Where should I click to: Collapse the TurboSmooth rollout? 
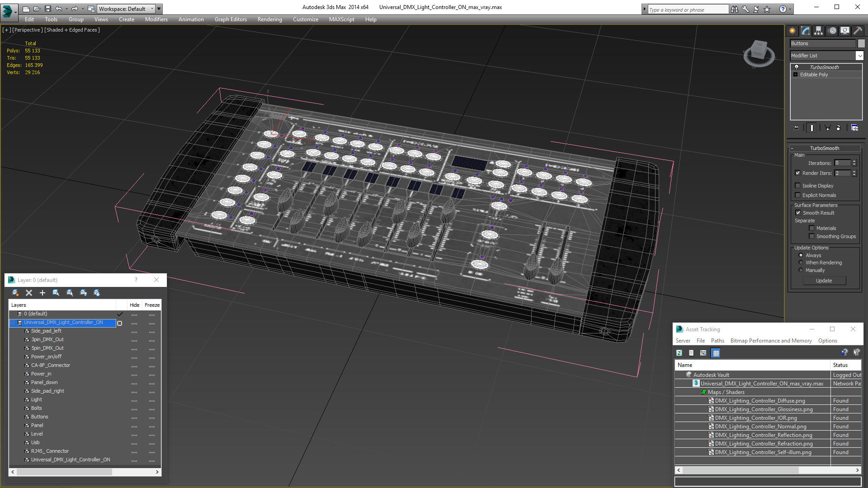[x=824, y=148]
